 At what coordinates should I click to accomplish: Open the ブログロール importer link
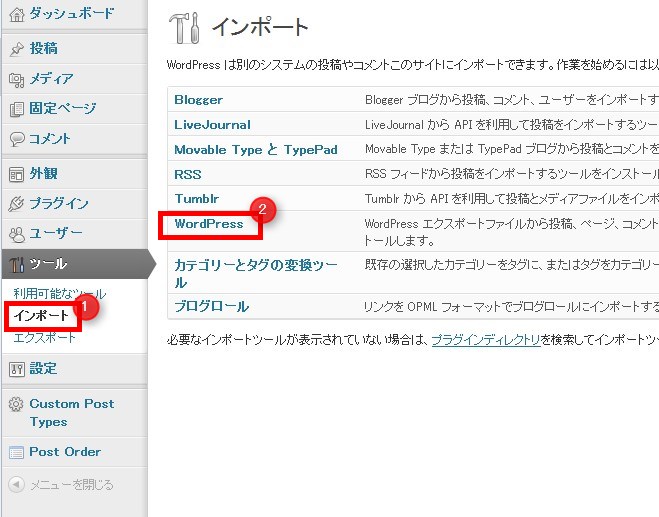tap(211, 306)
